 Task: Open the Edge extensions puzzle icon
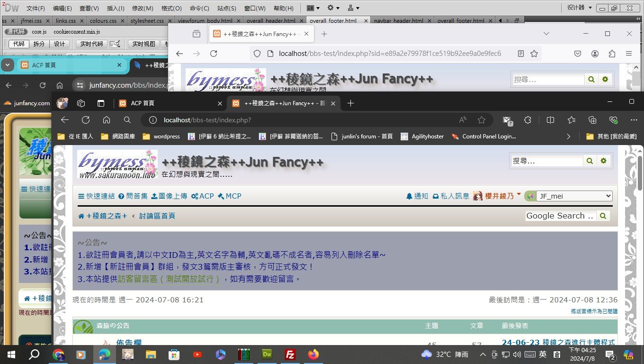click(528, 120)
